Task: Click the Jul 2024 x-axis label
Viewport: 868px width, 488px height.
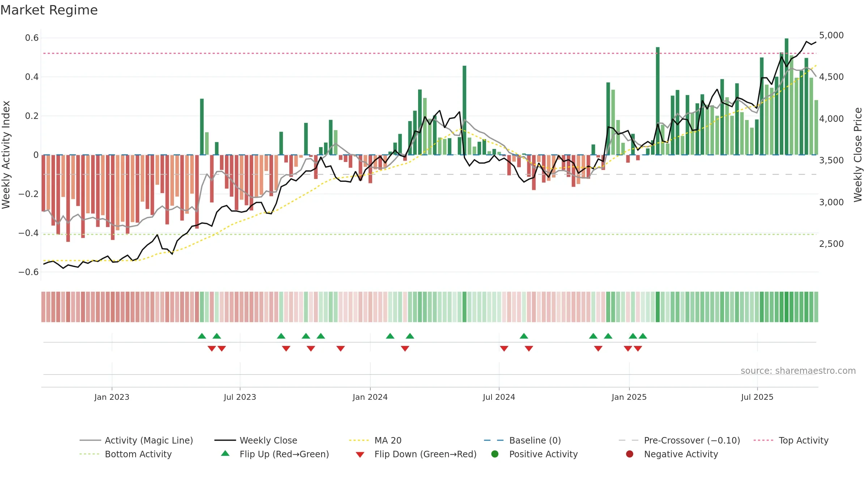Action: point(499,397)
